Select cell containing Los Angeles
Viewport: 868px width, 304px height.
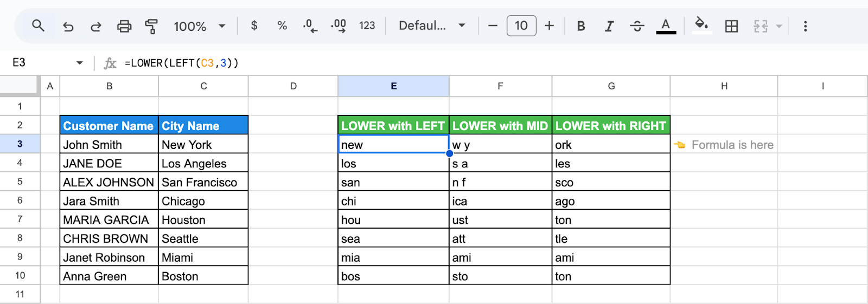point(203,163)
